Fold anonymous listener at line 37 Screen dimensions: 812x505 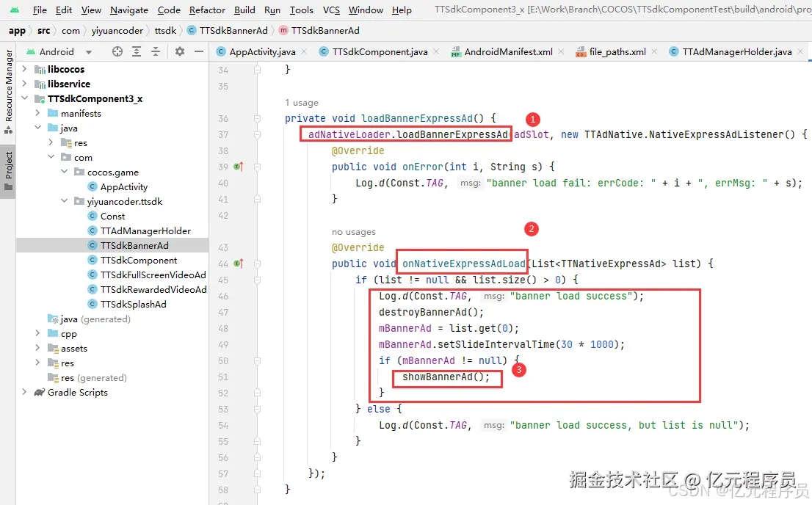tap(258, 134)
